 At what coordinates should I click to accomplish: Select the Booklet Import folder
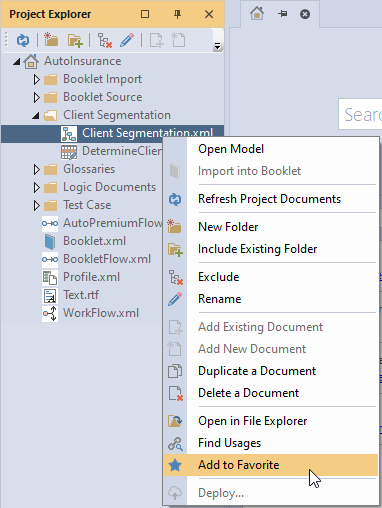click(x=103, y=79)
